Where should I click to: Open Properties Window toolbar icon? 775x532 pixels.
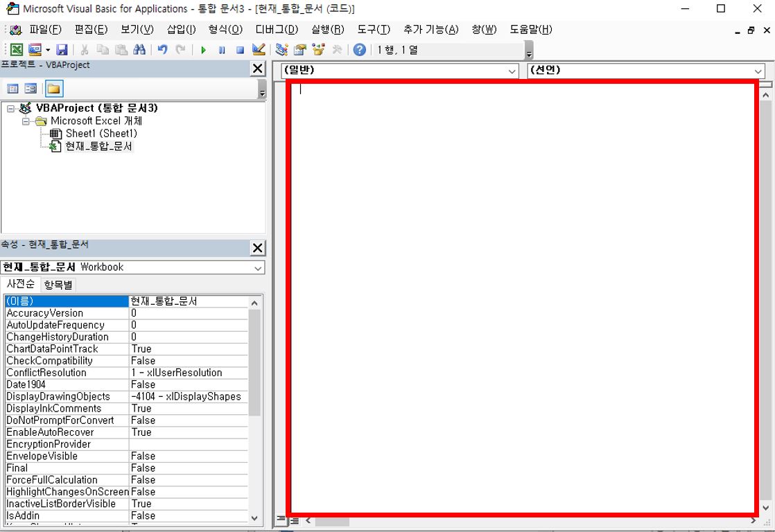click(300, 49)
